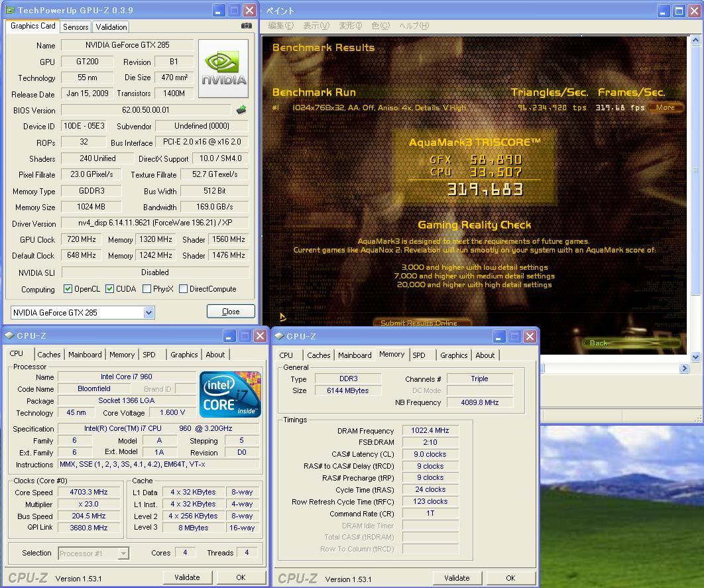
Task: Click the left CPU-Z title bar icon
Action: [x=9, y=335]
